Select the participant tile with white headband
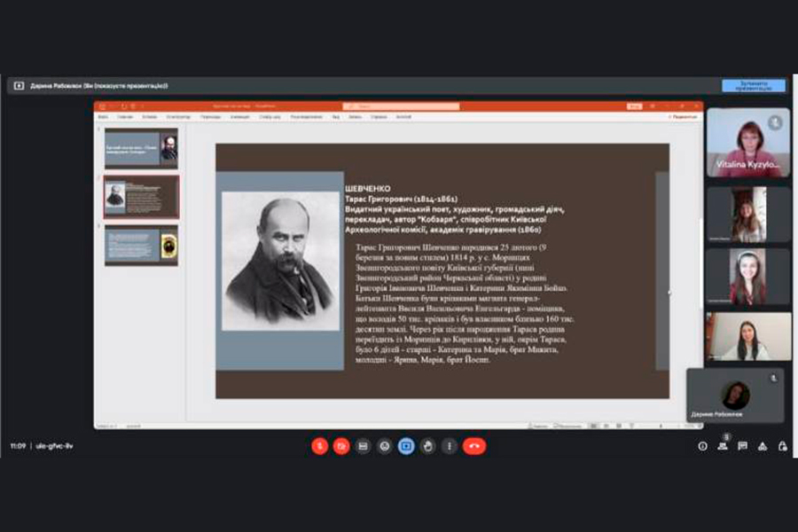 pyautogui.click(x=748, y=277)
